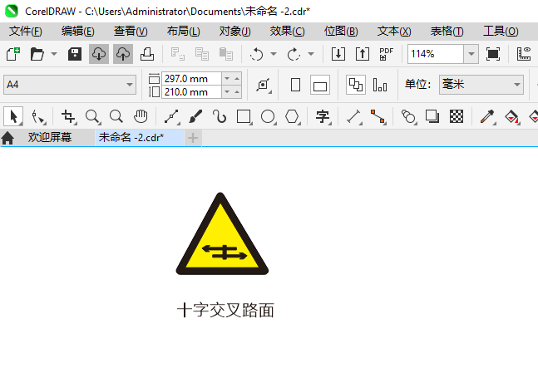Screen dimensions: 538x392
Task: Select the Artistic Media brush tool
Action: coord(195,117)
